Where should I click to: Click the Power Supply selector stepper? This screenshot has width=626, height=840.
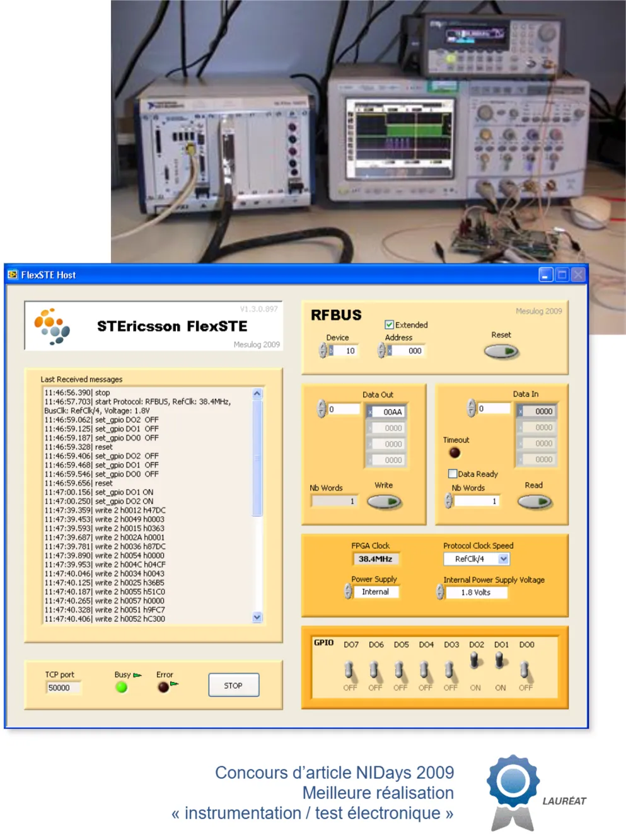point(347,591)
